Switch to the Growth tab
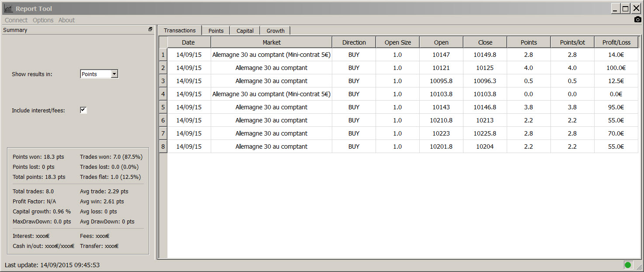 (275, 31)
